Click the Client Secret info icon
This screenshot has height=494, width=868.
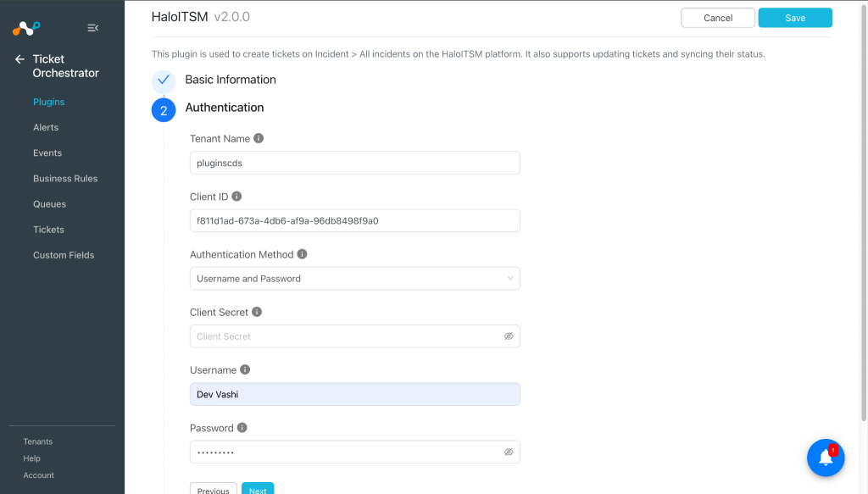(257, 312)
